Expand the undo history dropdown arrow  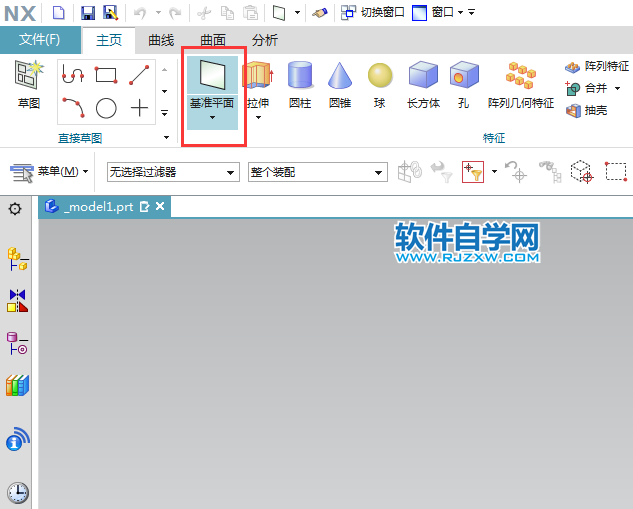coord(158,13)
